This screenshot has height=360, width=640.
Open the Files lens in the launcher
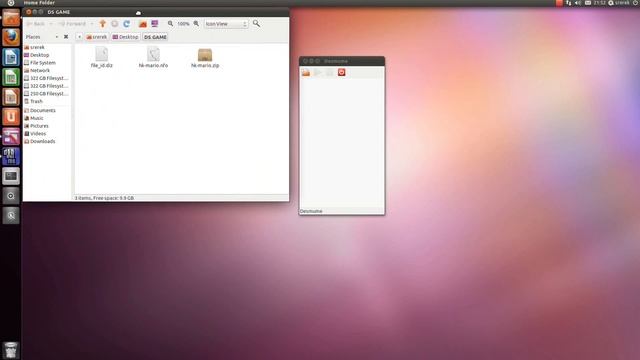[x=11, y=216]
